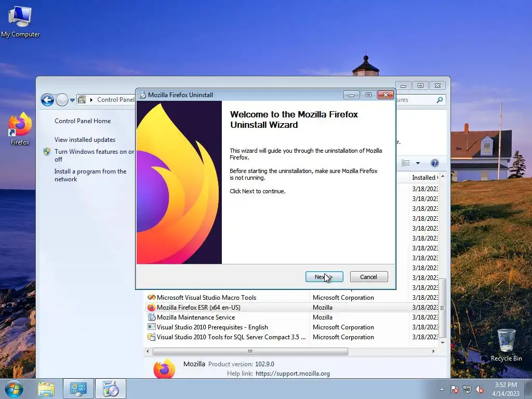Viewport: 532px width, 399px height.
Task: Click Install a program from the network
Action: point(90,175)
